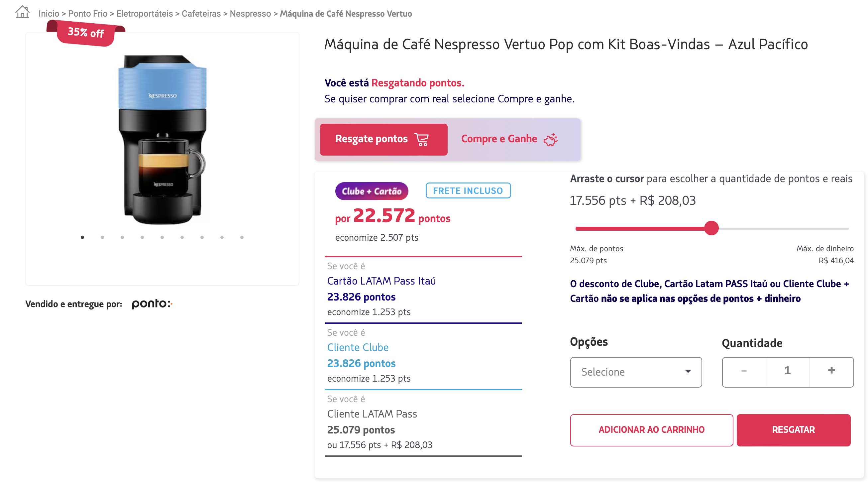Click the Nespresso machine product image
This screenshot has height=482, width=868.
coord(162,139)
